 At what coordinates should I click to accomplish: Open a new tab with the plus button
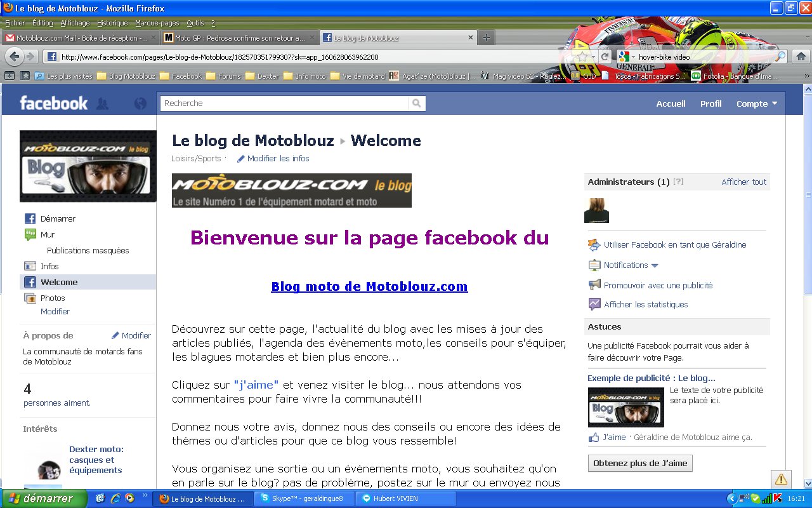click(x=486, y=37)
